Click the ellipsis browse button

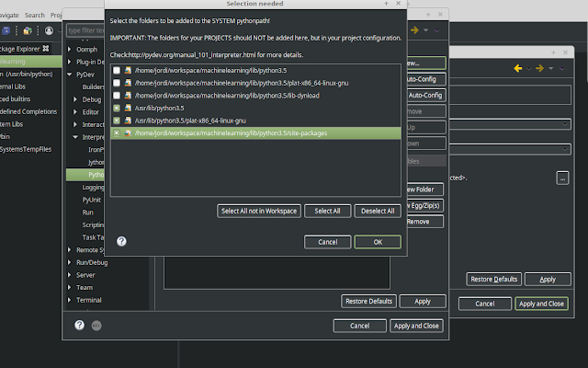[562, 178]
